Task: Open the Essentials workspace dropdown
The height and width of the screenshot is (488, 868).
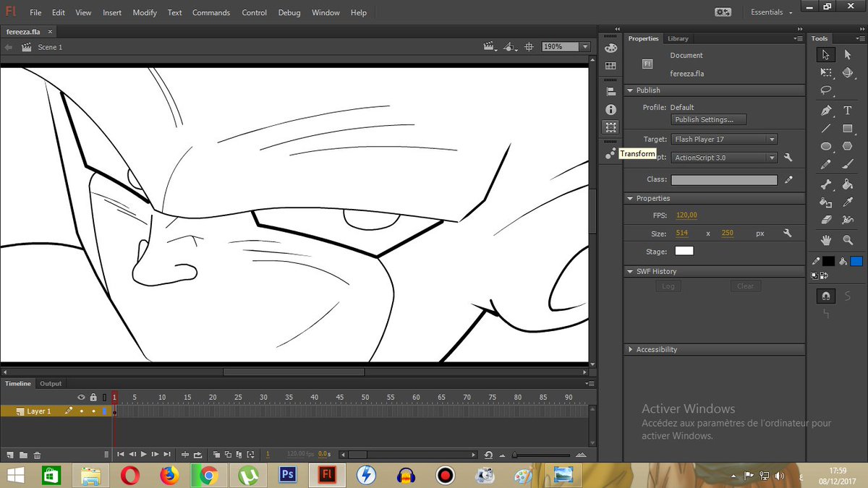Action: [771, 12]
